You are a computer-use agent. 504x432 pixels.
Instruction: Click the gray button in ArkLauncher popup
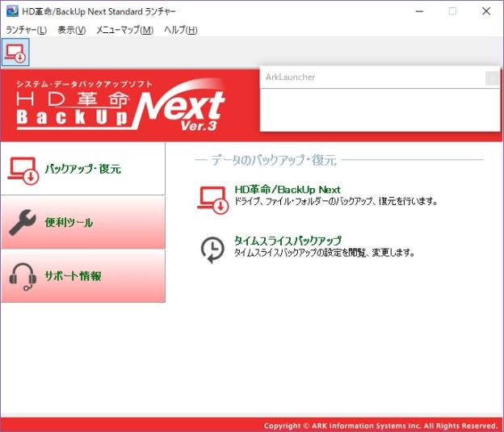click(492, 78)
